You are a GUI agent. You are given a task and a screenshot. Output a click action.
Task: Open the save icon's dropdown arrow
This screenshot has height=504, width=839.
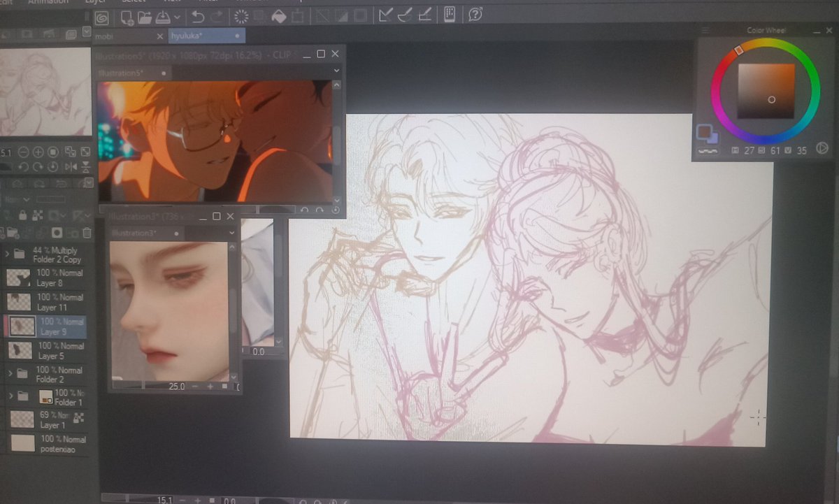[177, 17]
